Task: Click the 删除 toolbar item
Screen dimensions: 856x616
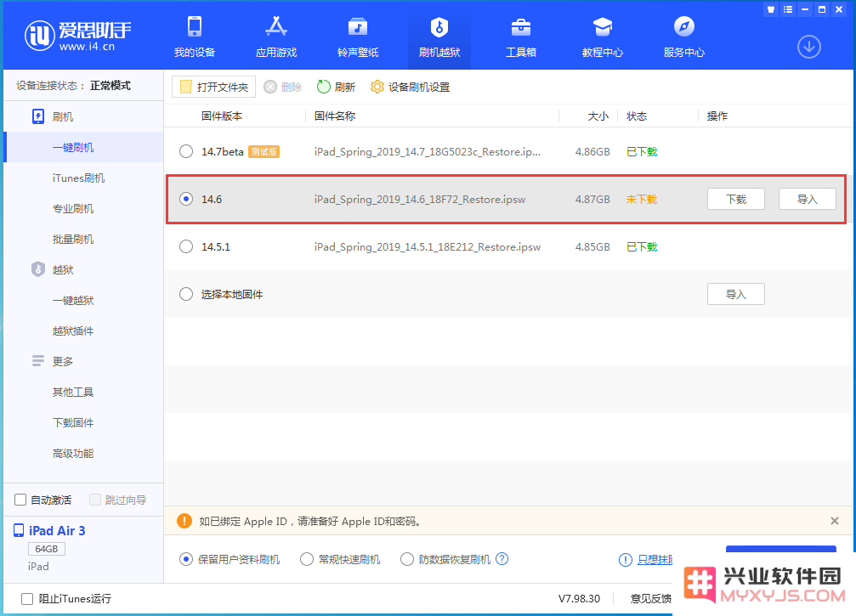Action: tap(283, 87)
